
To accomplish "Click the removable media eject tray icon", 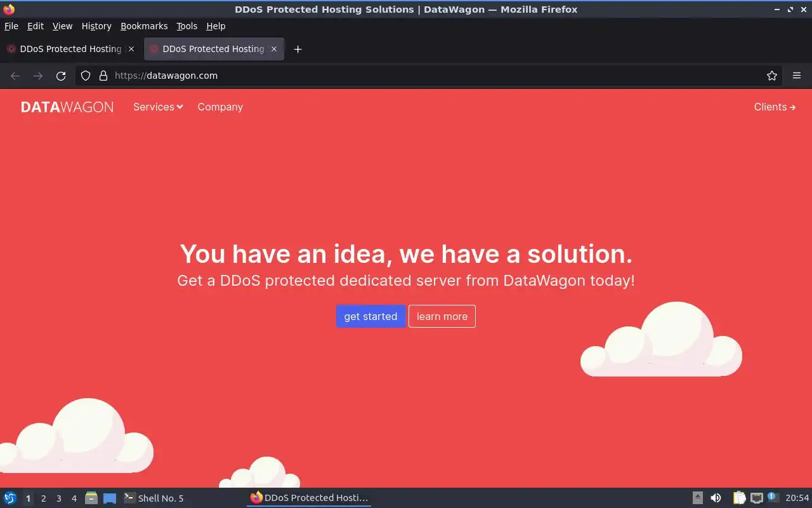I will point(698,498).
